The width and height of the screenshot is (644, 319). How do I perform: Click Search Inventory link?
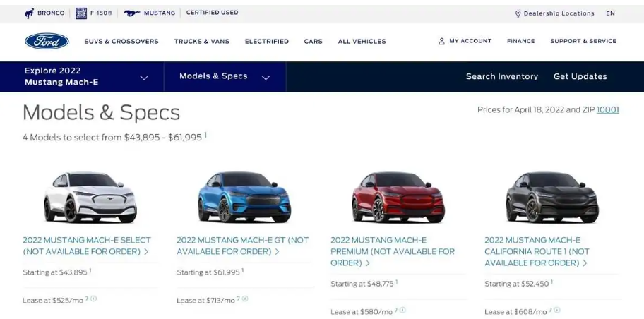point(502,76)
